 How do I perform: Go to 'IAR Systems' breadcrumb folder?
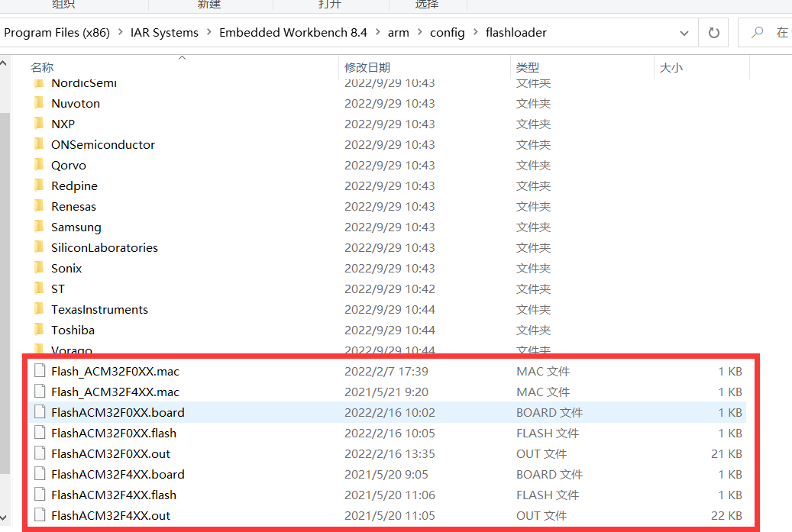(163, 33)
